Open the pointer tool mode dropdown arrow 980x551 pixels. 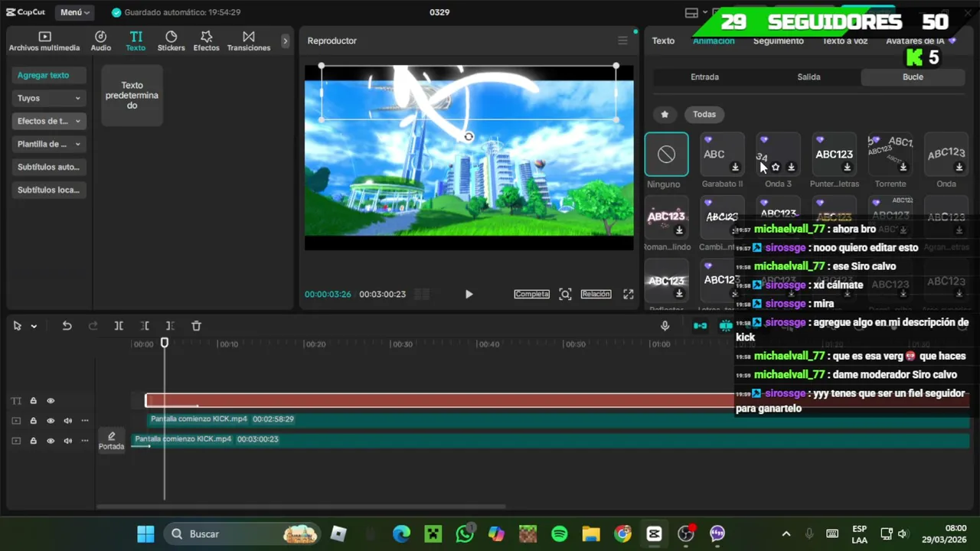34,327
